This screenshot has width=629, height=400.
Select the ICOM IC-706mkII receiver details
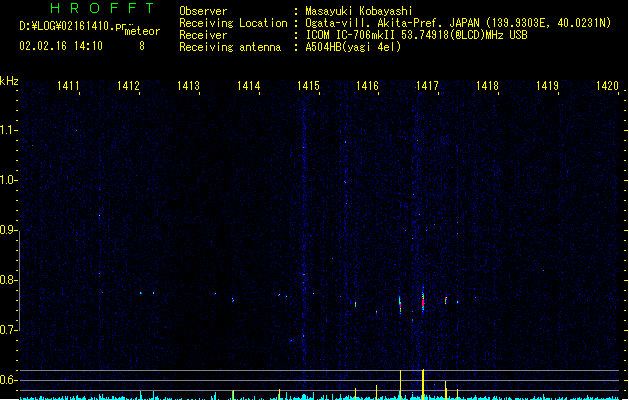(x=416, y=35)
